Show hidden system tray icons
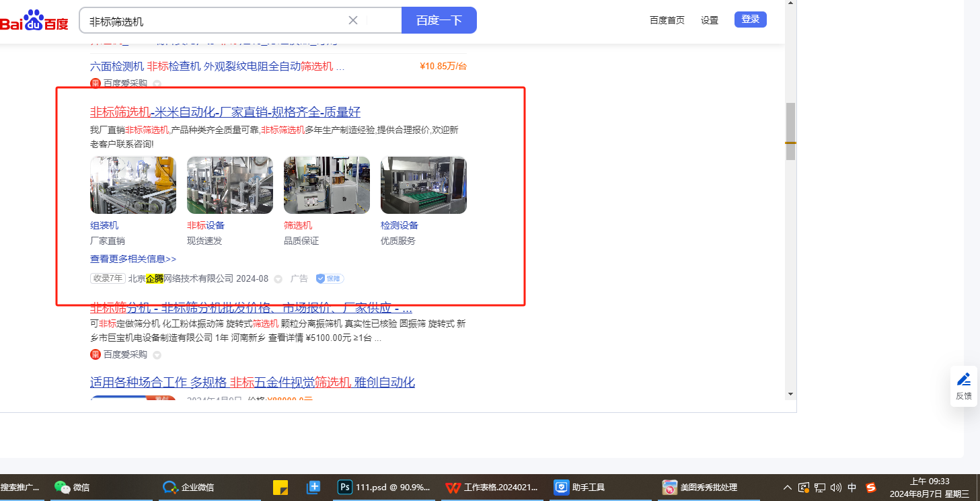 pos(788,488)
